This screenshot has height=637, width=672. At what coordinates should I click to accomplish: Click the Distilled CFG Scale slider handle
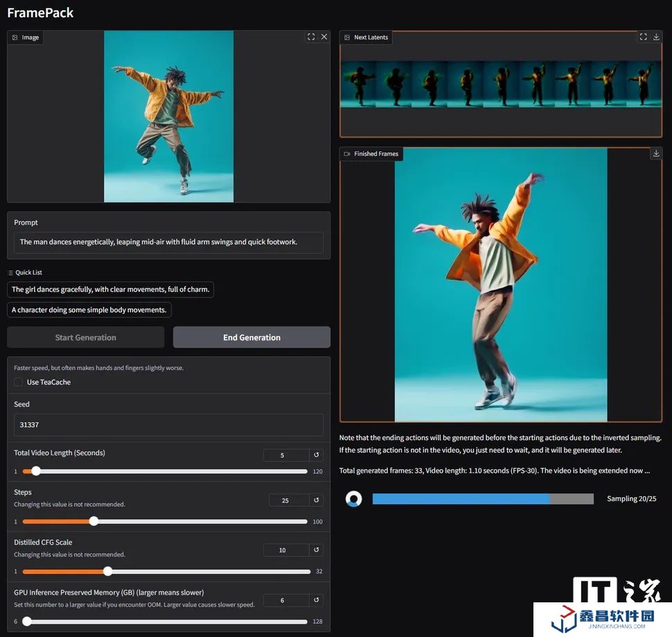click(x=107, y=571)
